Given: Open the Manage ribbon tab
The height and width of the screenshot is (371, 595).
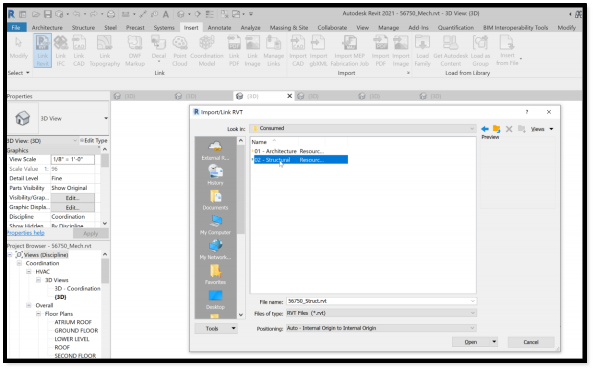Looking at the screenshot, I should [x=389, y=28].
